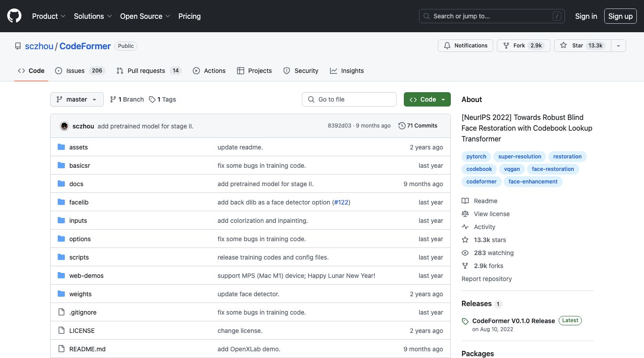Select the super-resolution topic tag
Image resolution: width=644 pixels, height=358 pixels.
pos(520,157)
